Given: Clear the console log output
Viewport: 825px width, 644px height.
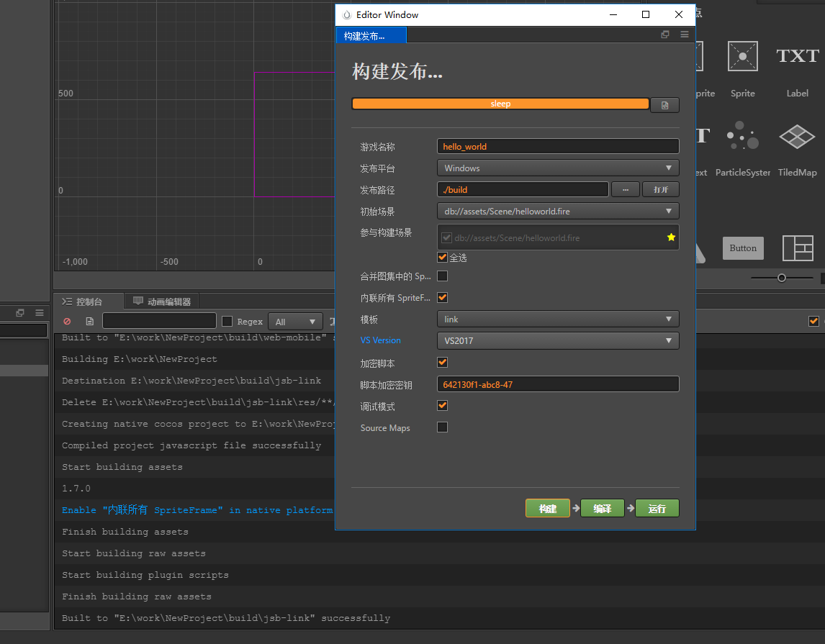Looking at the screenshot, I should pyautogui.click(x=68, y=322).
